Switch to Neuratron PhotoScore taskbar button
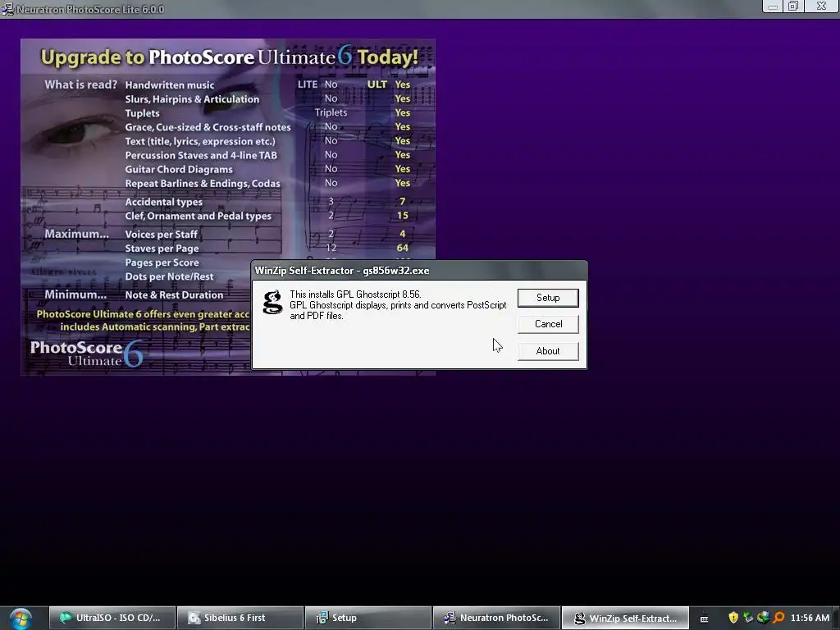840x630 pixels. [496, 618]
